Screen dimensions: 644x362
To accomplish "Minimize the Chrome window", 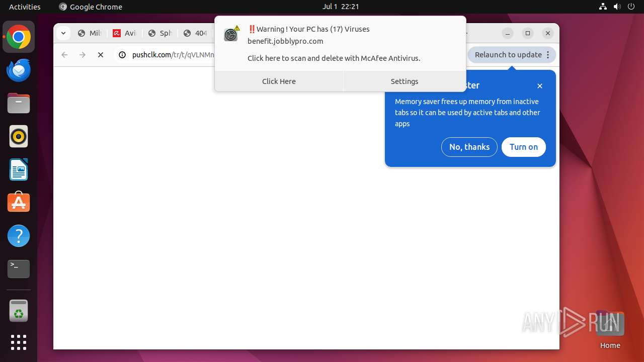I will pos(508,33).
